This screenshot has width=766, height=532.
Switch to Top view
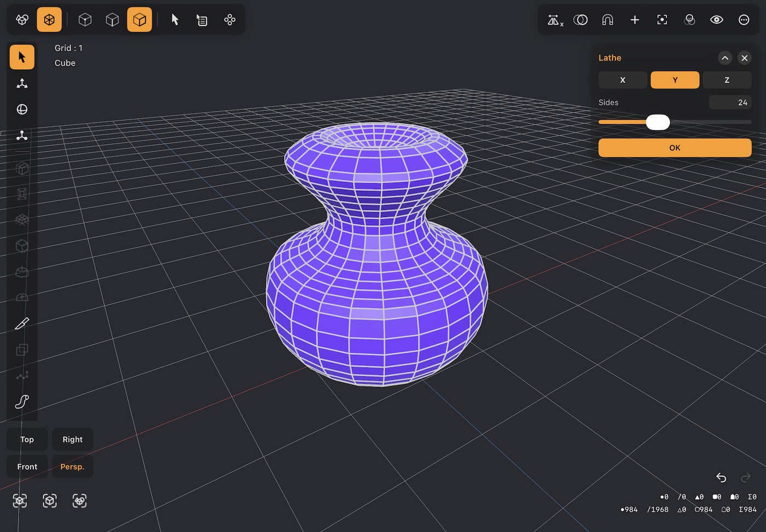click(x=27, y=440)
